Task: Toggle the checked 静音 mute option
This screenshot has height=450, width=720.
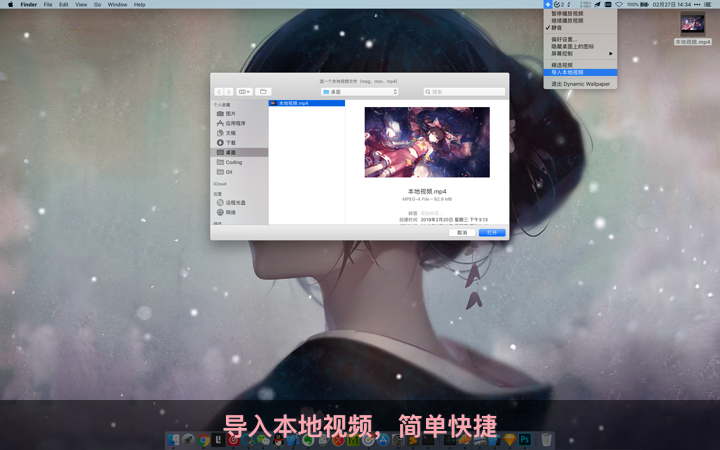Action: [x=580, y=28]
